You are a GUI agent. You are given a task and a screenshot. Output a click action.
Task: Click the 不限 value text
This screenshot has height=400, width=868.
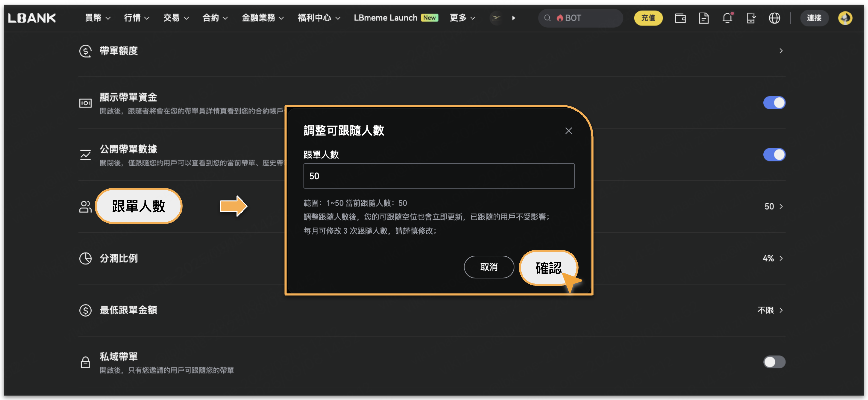(766, 310)
